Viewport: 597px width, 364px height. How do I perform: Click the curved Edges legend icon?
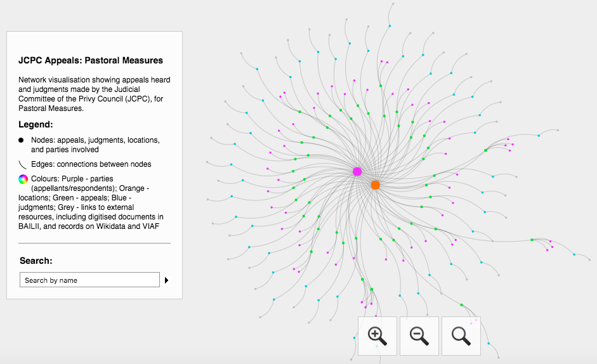pyautogui.click(x=22, y=164)
